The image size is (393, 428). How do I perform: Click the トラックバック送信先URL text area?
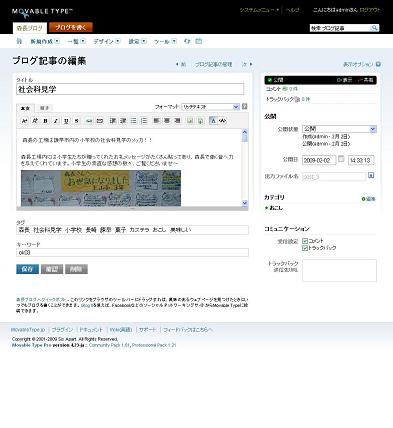coord(339,270)
